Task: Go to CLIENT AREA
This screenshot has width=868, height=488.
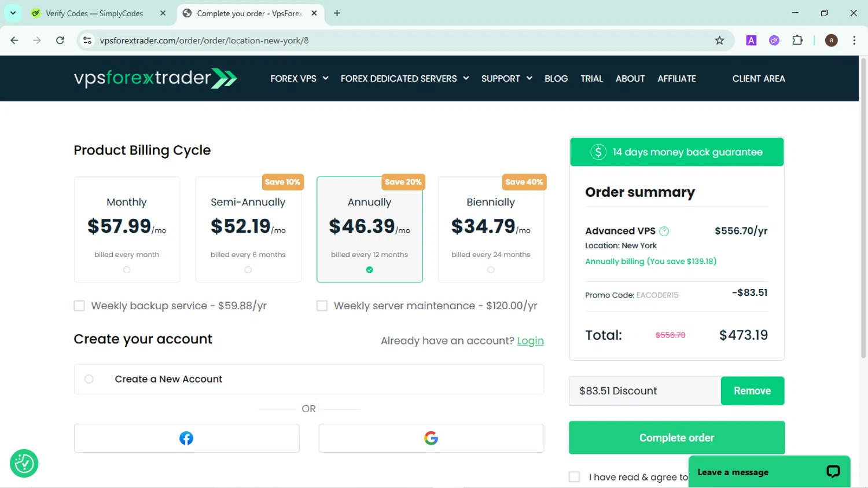Action: tap(759, 79)
